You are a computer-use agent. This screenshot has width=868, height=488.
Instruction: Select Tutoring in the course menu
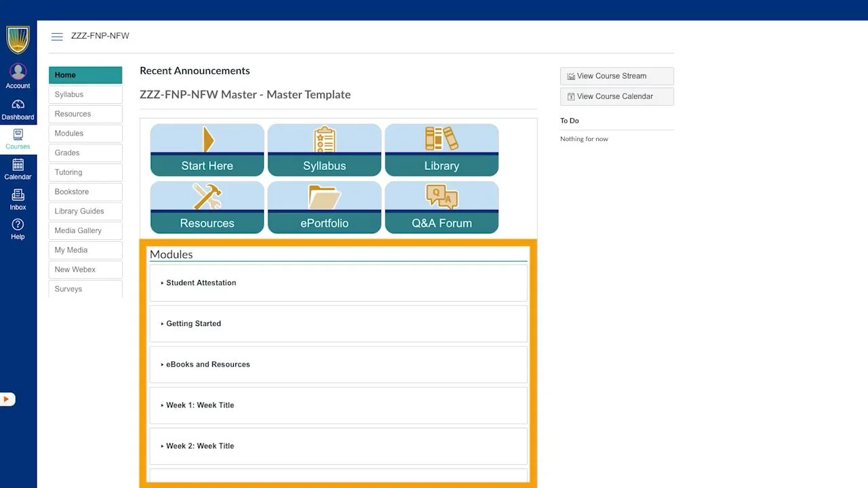coord(85,172)
